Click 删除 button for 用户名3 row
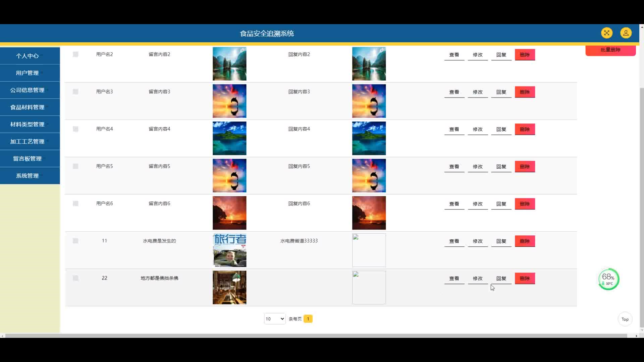 pyautogui.click(x=525, y=92)
